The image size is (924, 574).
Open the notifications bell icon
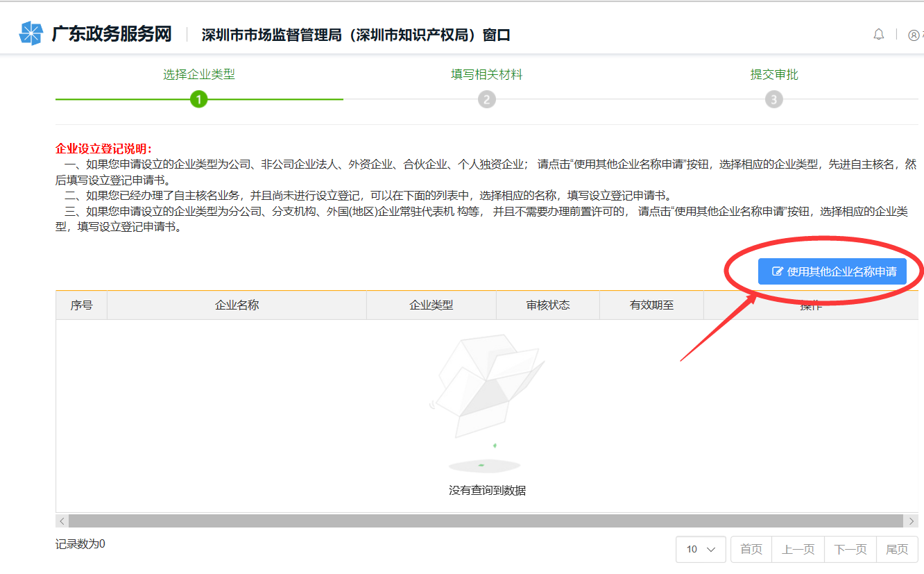[x=878, y=34]
